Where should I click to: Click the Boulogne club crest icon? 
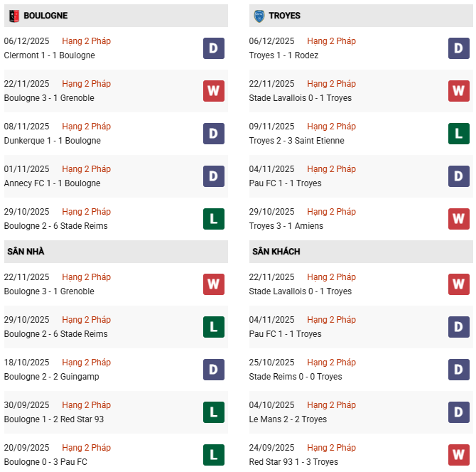tap(13, 16)
